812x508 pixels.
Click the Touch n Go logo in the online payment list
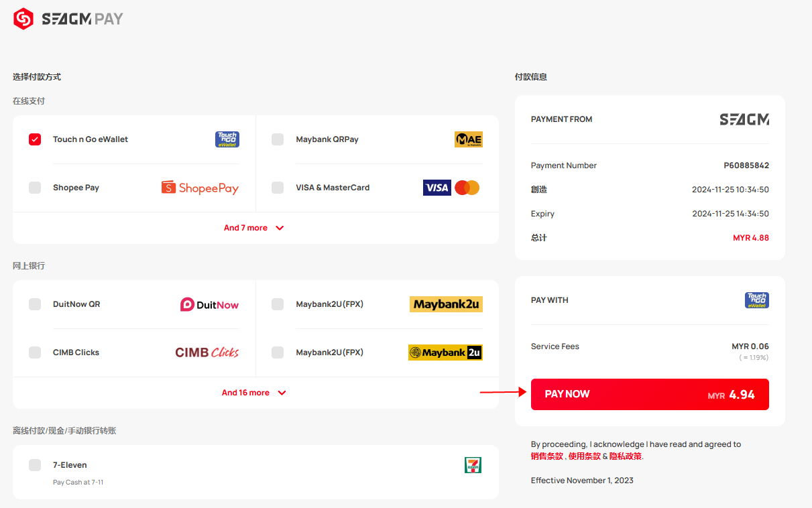click(227, 139)
